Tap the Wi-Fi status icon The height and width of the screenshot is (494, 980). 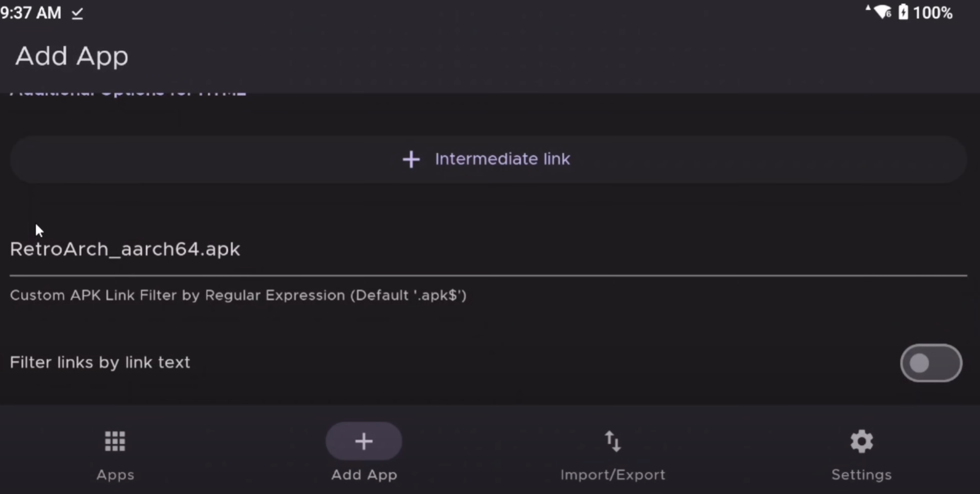coord(882,12)
